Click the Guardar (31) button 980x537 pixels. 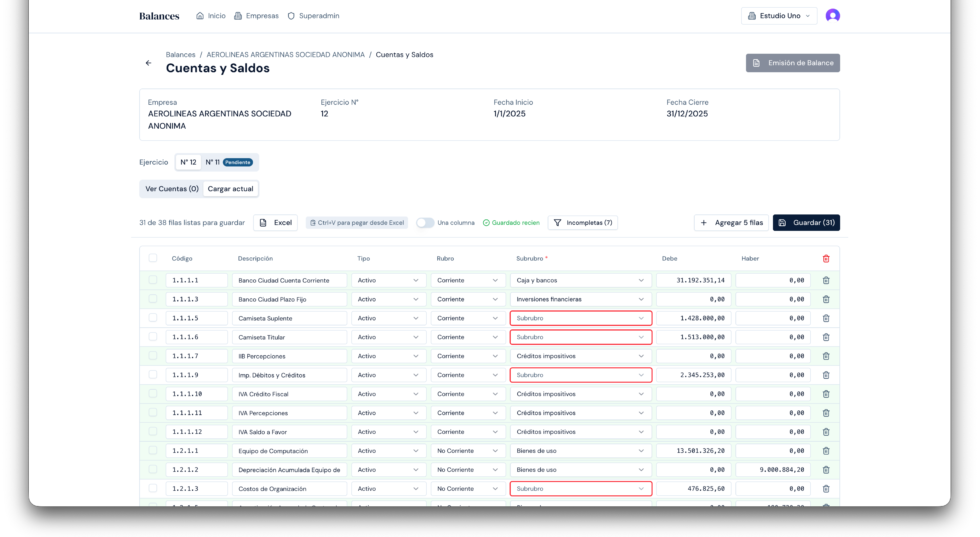[x=806, y=222]
